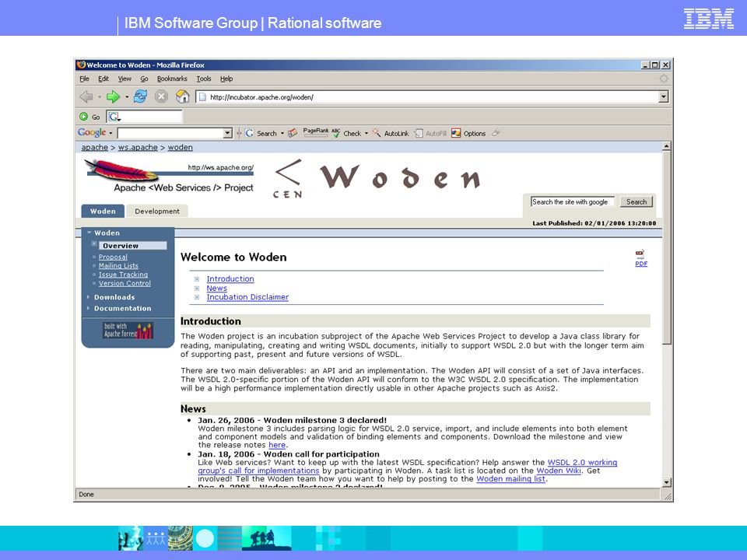This screenshot has height=560, width=747.
Task: Open Forward button history dropdown arrow
Action: coord(127,97)
